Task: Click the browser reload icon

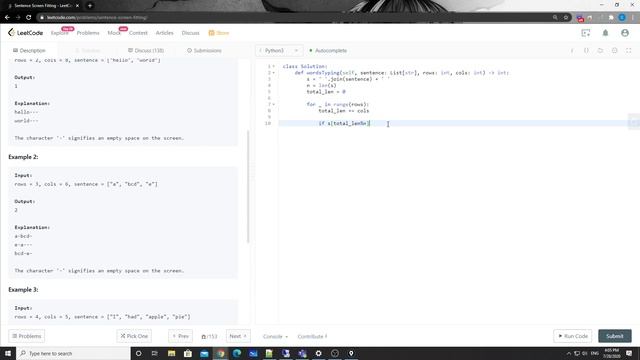Action: click(29, 18)
